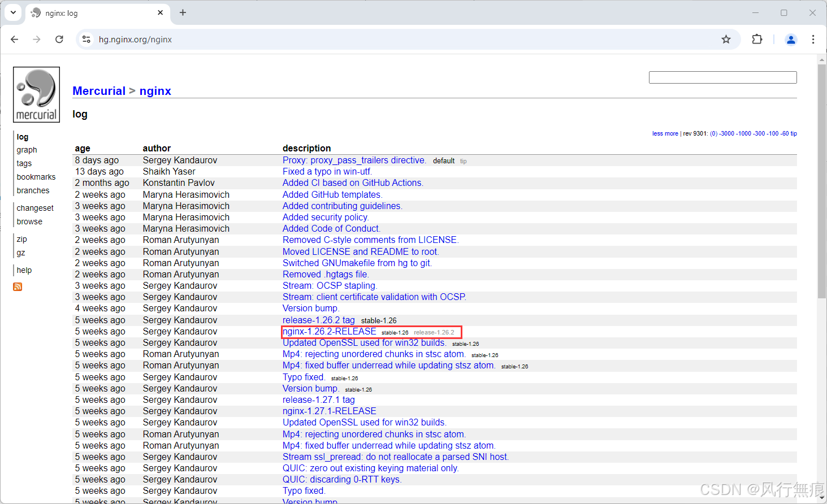Open the 'bookmarks' sidebar link

coord(36,177)
